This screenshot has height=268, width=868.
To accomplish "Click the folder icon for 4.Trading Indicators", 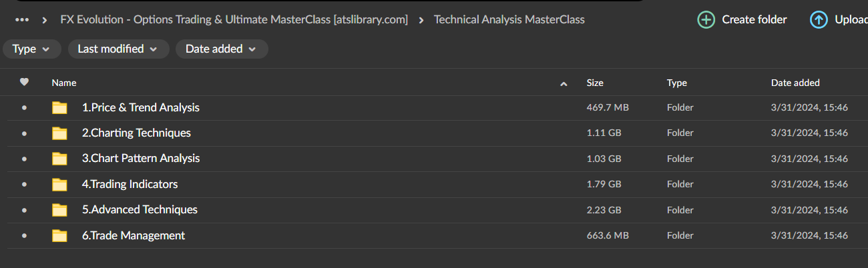I will click(60, 185).
